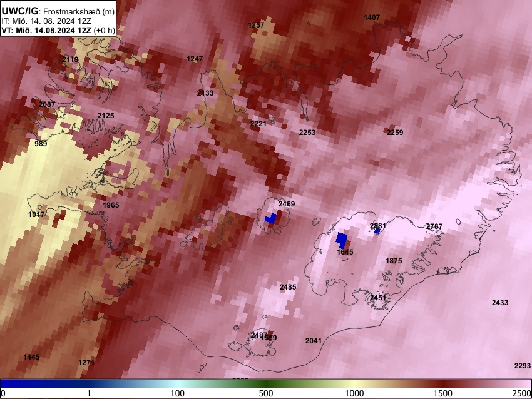This screenshot has height=399, width=532.
Task: Click the freezing level label 2119
Action: click(x=70, y=59)
